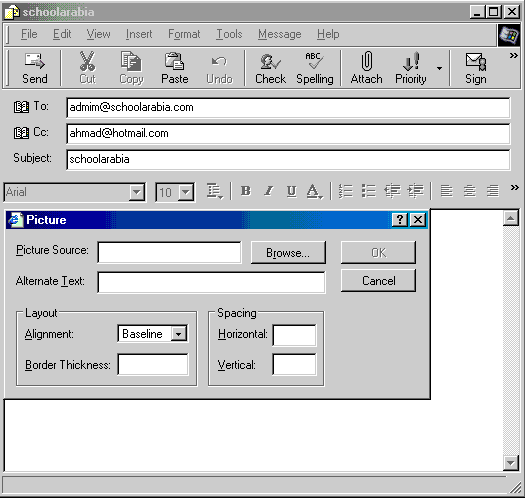Click the Alternate Text field
Viewport: 525px width, 498px height.
pyautogui.click(x=211, y=282)
